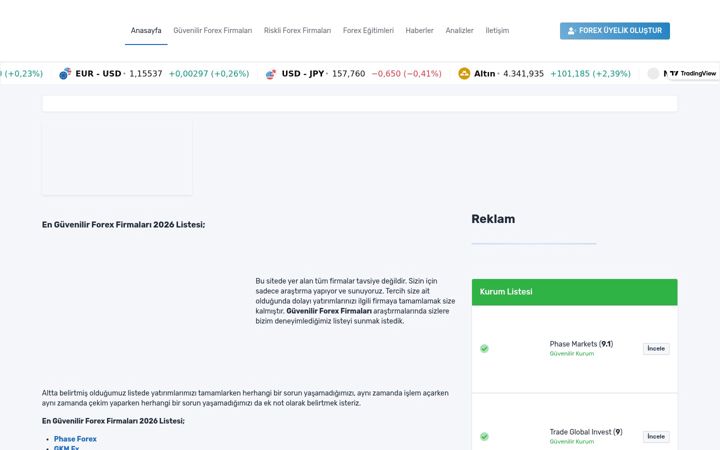The width and height of the screenshot is (720, 450).
Task: Click Güvenilir Kurum label under Phase Markets
Action: [572, 354]
